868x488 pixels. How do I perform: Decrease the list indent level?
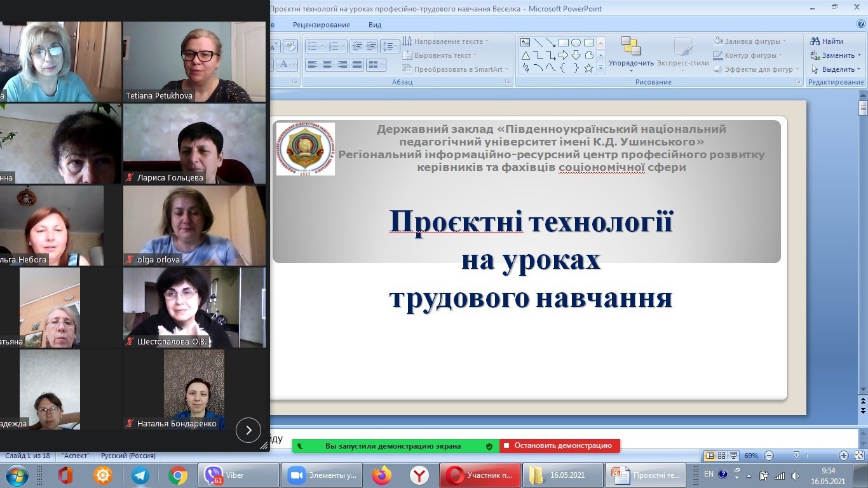click(356, 46)
